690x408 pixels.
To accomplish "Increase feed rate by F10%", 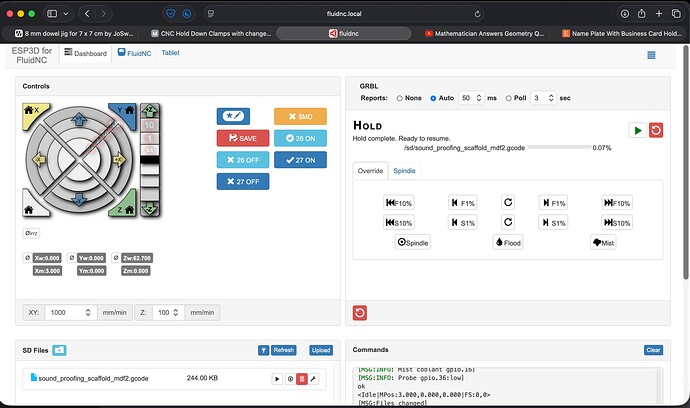I will 617,203.
